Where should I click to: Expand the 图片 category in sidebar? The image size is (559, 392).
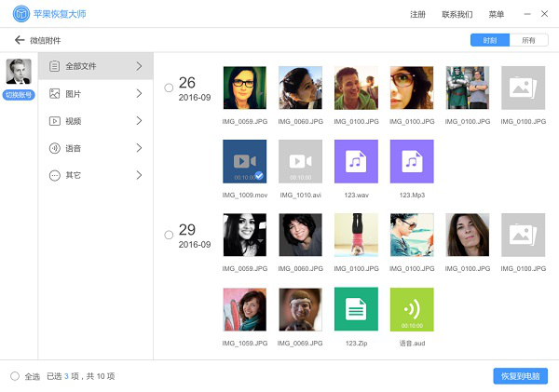click(95, 94)
